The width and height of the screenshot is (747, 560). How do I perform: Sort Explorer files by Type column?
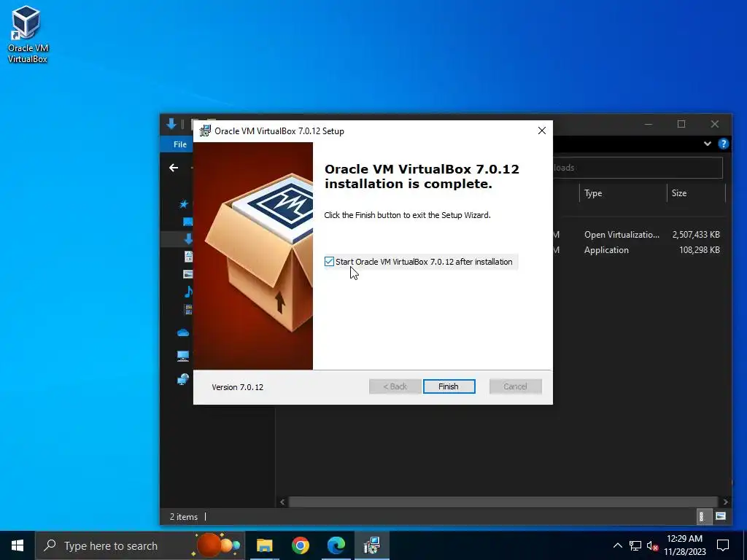(x=623, y=192)
